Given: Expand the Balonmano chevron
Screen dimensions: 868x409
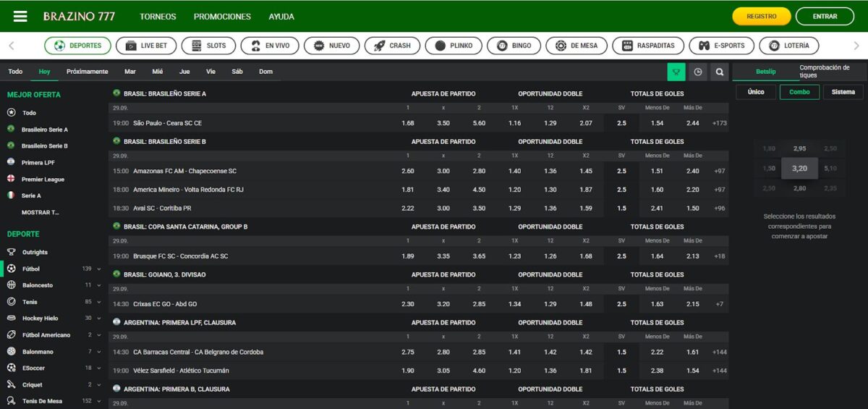Looking at the screenshot, I should (99, 351).
